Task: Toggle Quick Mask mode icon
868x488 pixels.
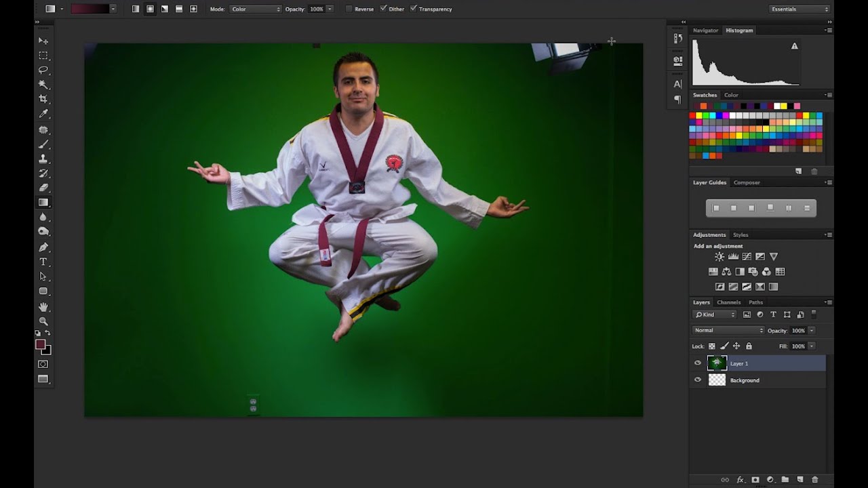Action: 43,365
